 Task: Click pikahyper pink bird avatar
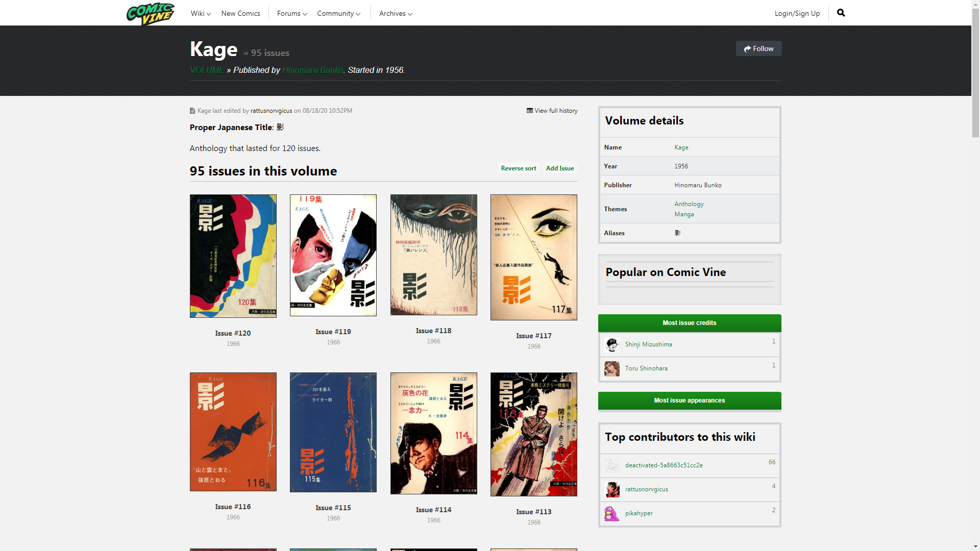tap(611, 513)
